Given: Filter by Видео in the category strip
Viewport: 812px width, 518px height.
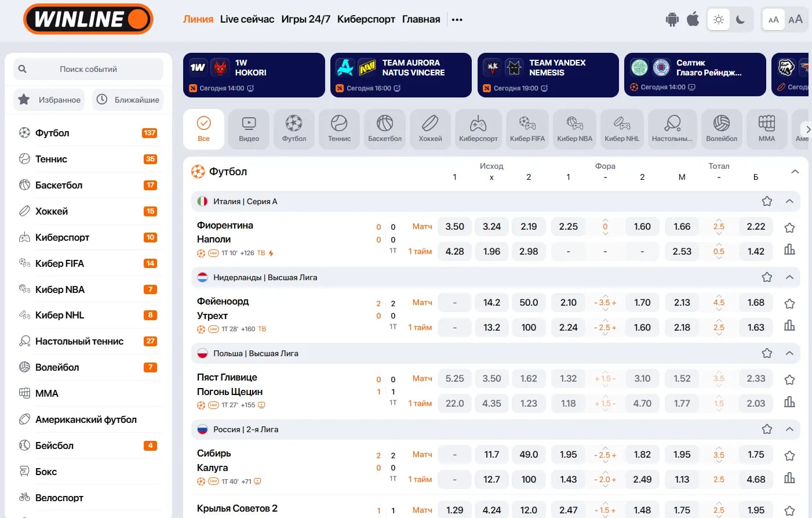Looking at the screenshot, I should tap(249, 129).
